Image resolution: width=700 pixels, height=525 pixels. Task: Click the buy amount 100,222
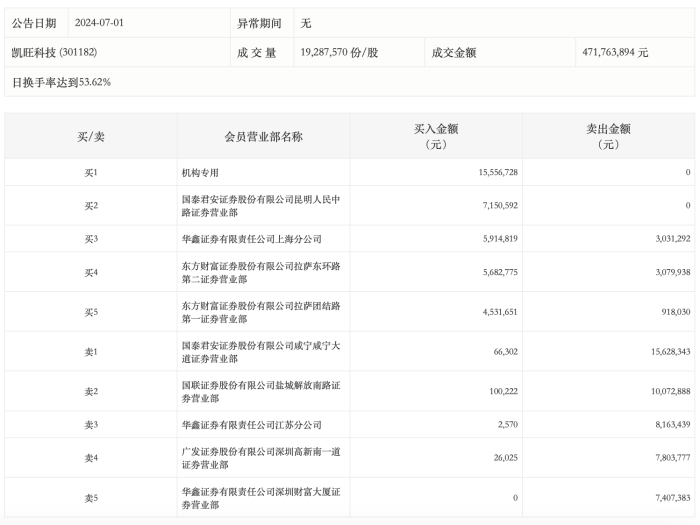(504, 391)
